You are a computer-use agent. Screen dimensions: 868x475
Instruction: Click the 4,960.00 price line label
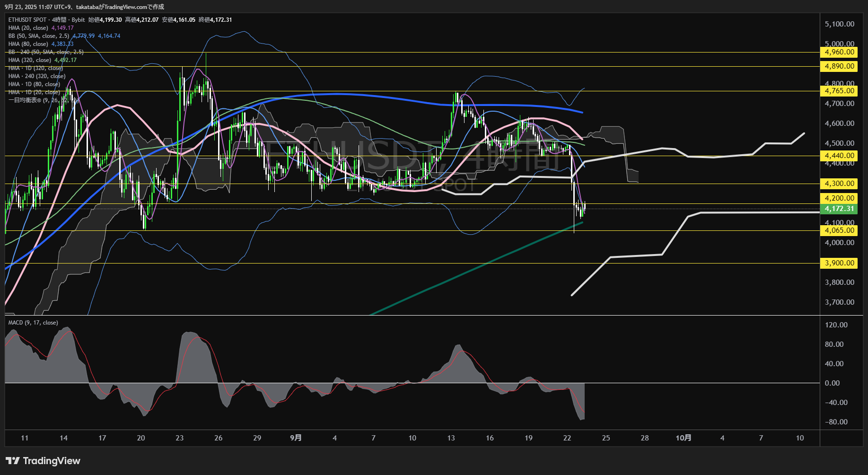pos(839,52)
